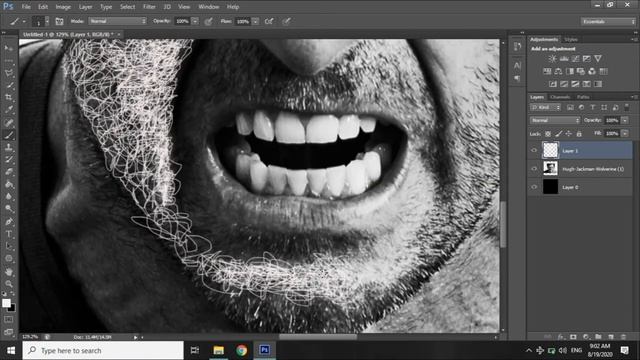Viewport: 640px width, 360px height.
Task: Switch to the Channels tab
Action: coord(560,97)
